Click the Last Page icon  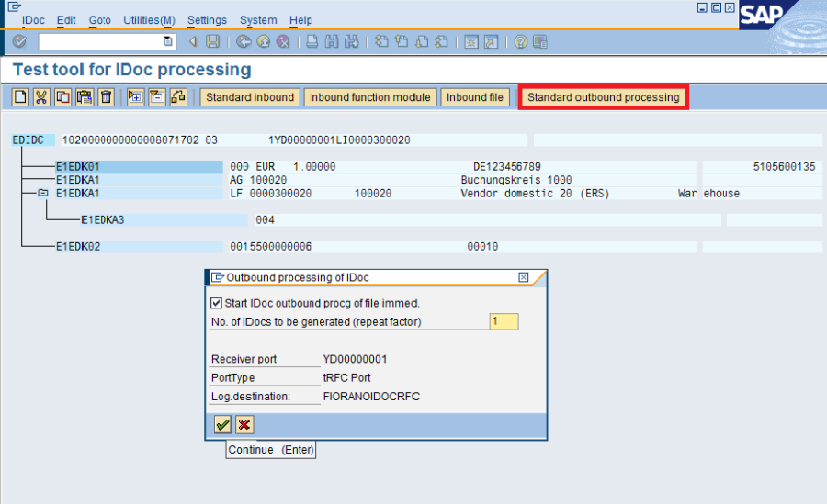pyautogui.click(x=441, y=41)
